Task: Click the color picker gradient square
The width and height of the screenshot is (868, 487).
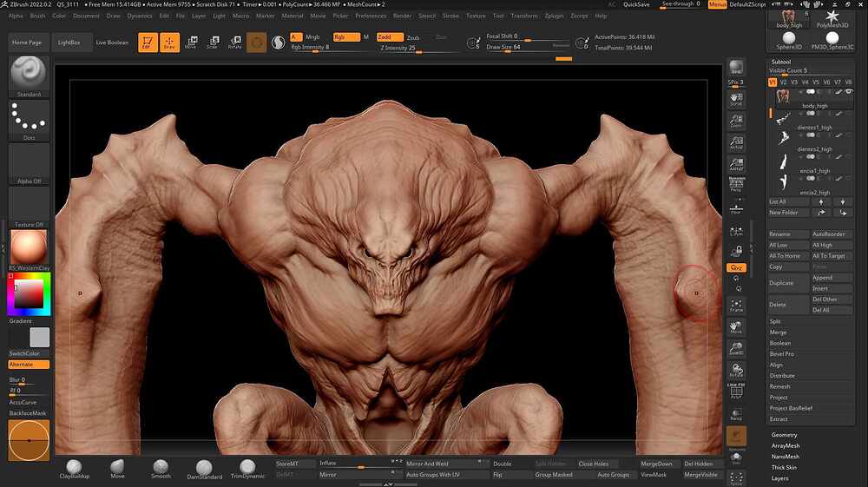Action: pyautogui.click(x=29, y=294)
